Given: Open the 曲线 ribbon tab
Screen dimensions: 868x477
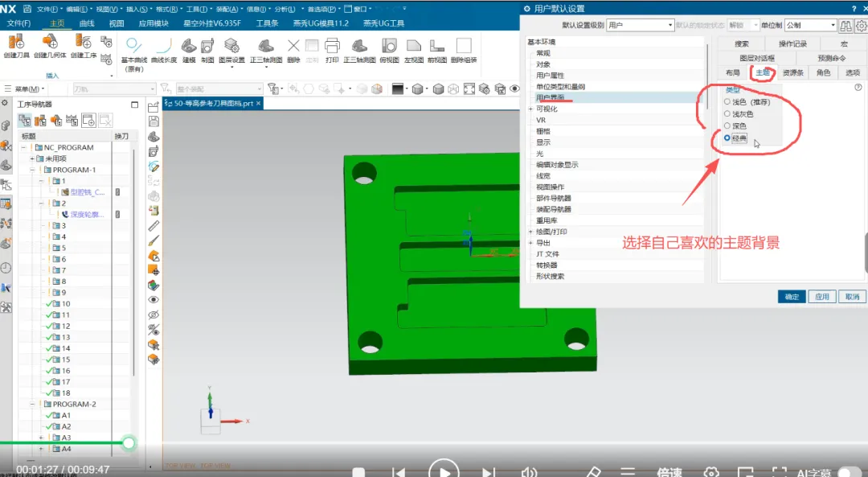Looking at the screenshot, I should point(87,23).
